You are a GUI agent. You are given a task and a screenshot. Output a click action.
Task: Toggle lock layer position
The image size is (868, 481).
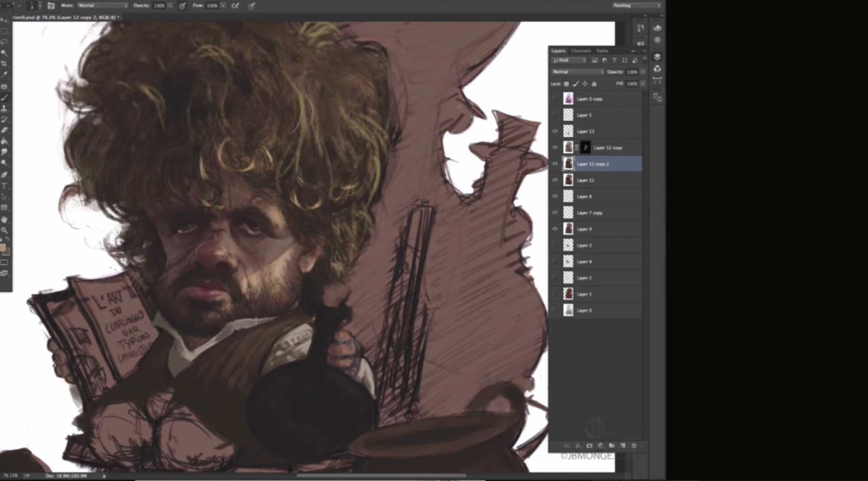click(585, 84)
